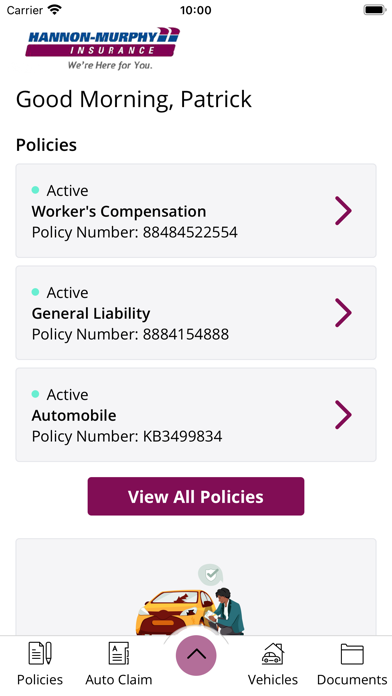Tap the battery indicator icon
Viewport: 392px width, 696px height.
click(x=375, y=10)
